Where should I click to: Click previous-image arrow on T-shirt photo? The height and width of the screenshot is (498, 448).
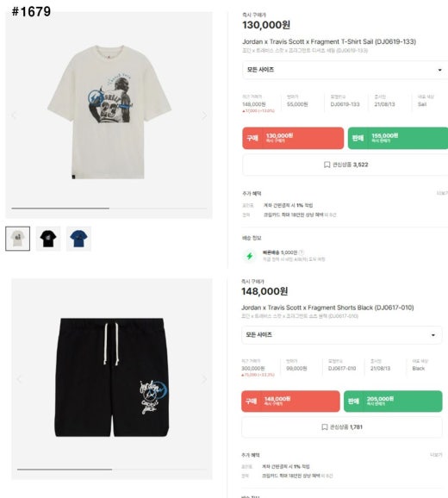point(14,115)
